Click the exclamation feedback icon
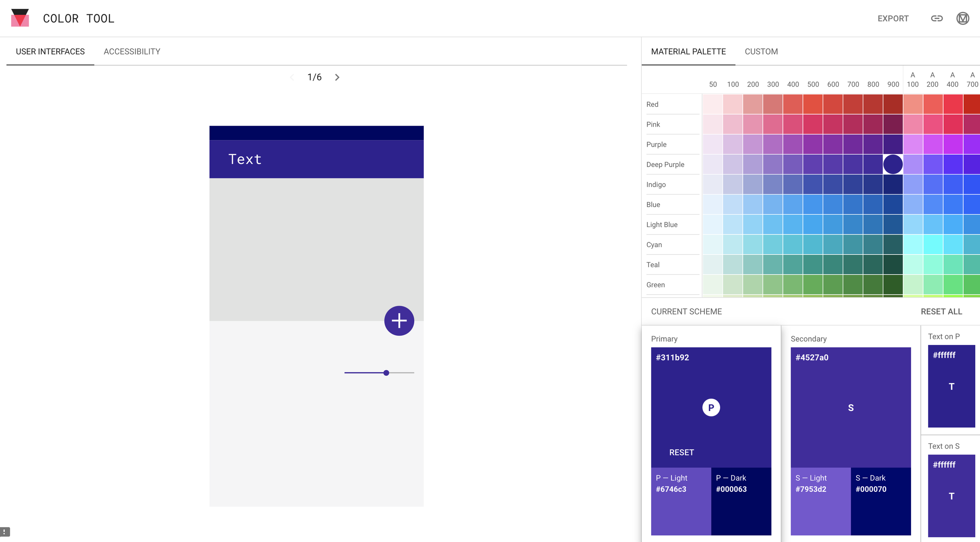980x542 pixels. click(5, 532)
